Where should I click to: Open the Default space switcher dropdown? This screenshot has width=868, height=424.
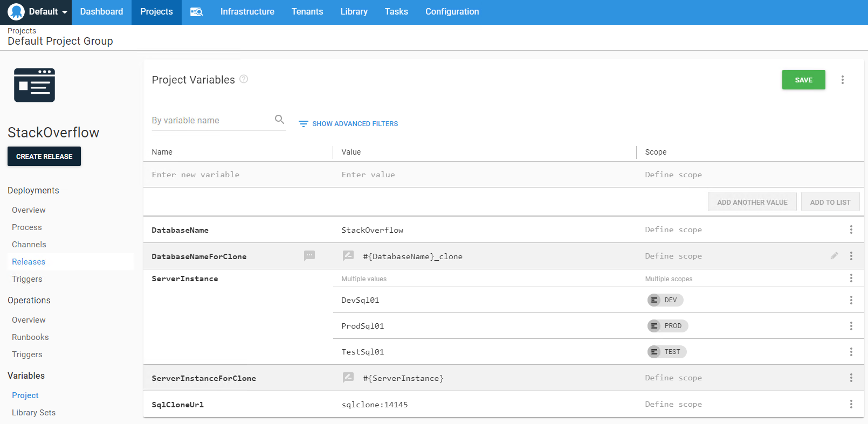point(38,12)
